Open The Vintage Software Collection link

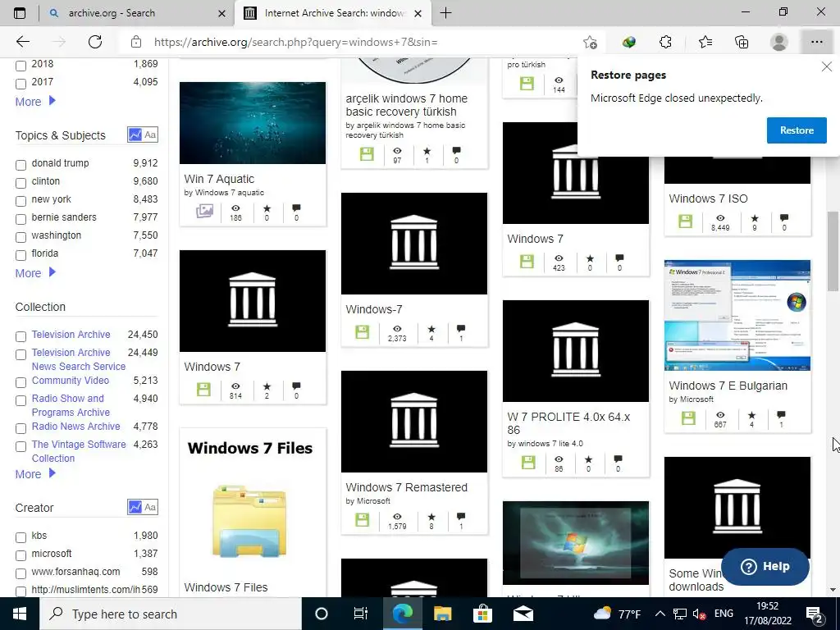click(79, 451)
